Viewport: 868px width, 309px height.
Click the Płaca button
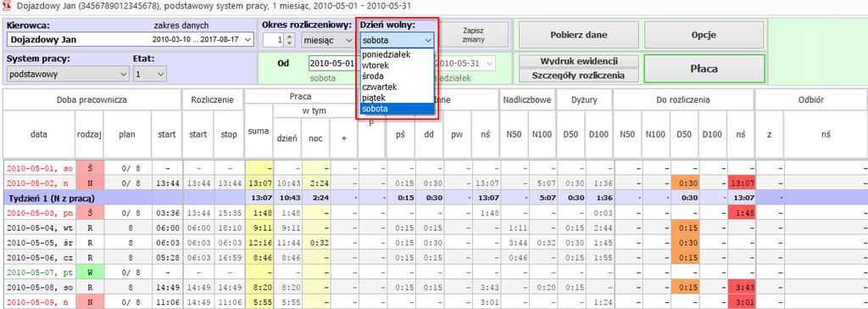point(704,69)
